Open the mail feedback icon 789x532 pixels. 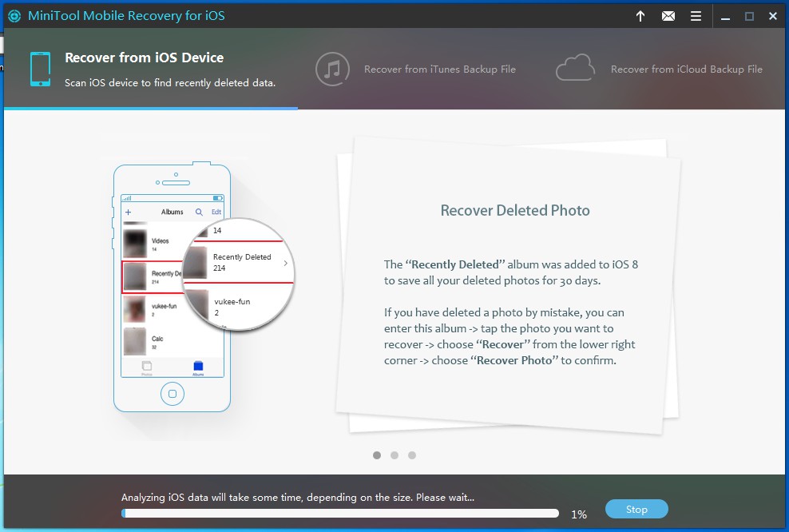[x=668, y=16]
